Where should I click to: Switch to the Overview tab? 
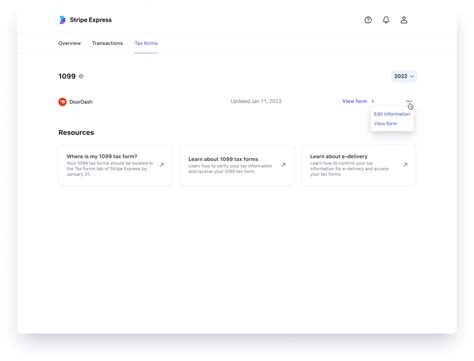point(69,43)
